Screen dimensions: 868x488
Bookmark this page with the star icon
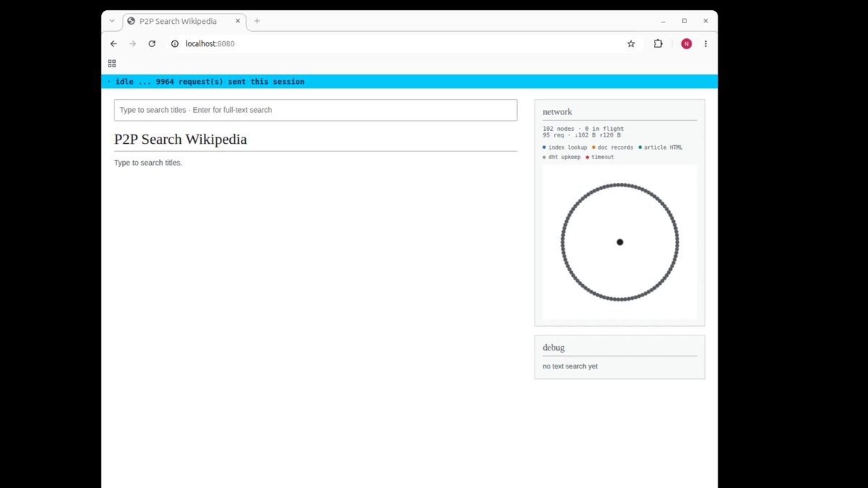coord(631,43)
